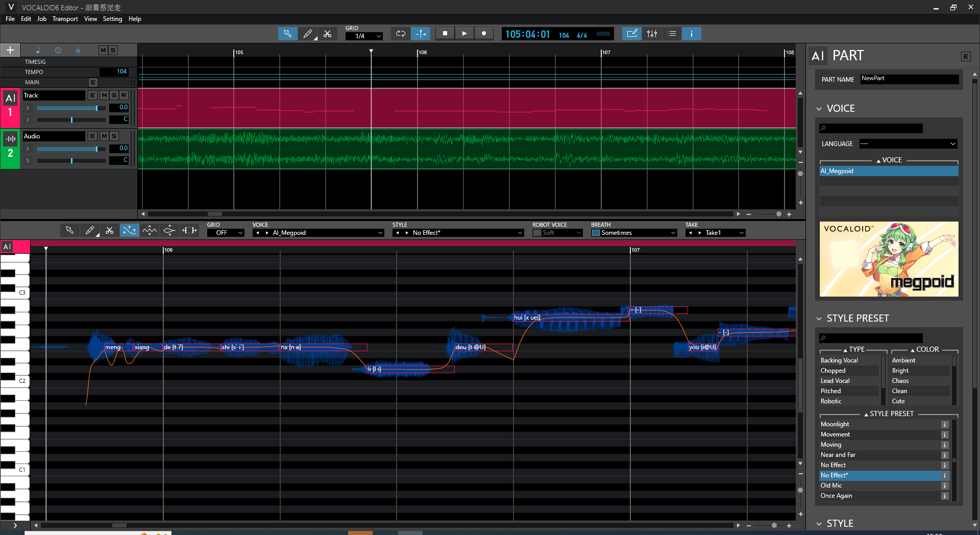This screenshot has height=535, width=980.
Task: Collapse the STYLE PRESET section
Action: [819, 319]
